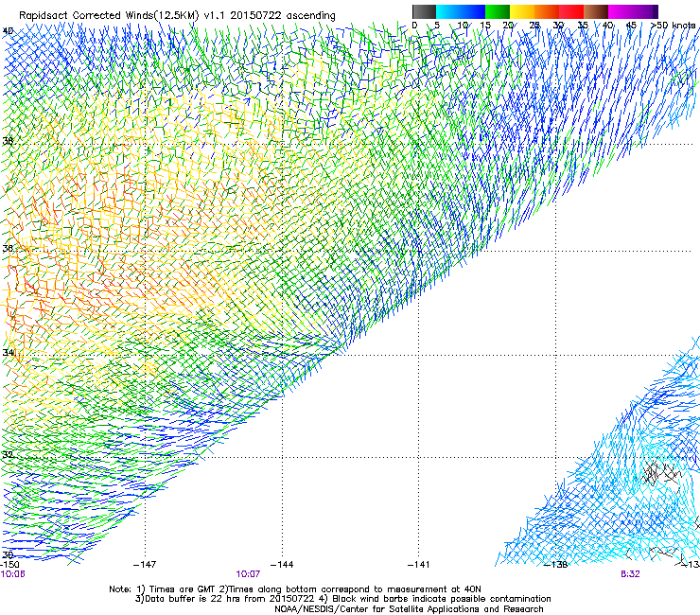Image resolution: width=700 pixels, height=615 pixels.
Task: Click the purple "8:32" overpass time
Action: 630,574
